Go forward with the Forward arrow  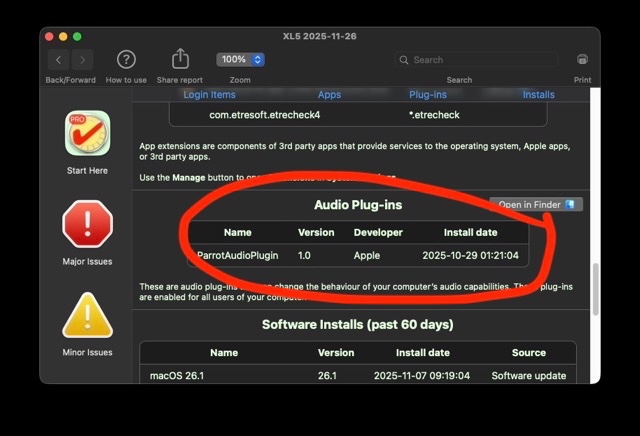(x=82, y=60)
